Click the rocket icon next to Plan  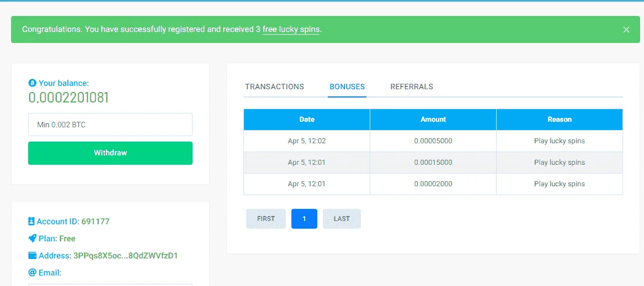(33, 239)
